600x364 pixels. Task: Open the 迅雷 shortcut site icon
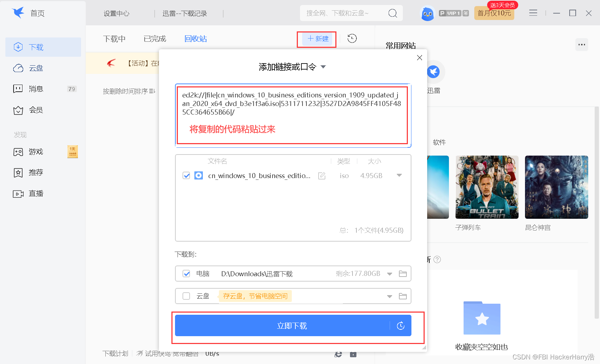pos(434,72)
